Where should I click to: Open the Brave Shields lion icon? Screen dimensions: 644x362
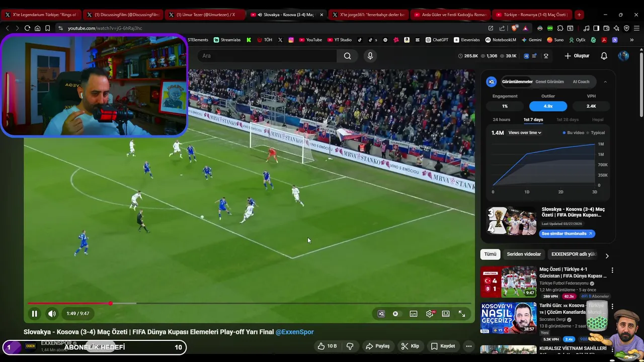[x=514, y=28]
